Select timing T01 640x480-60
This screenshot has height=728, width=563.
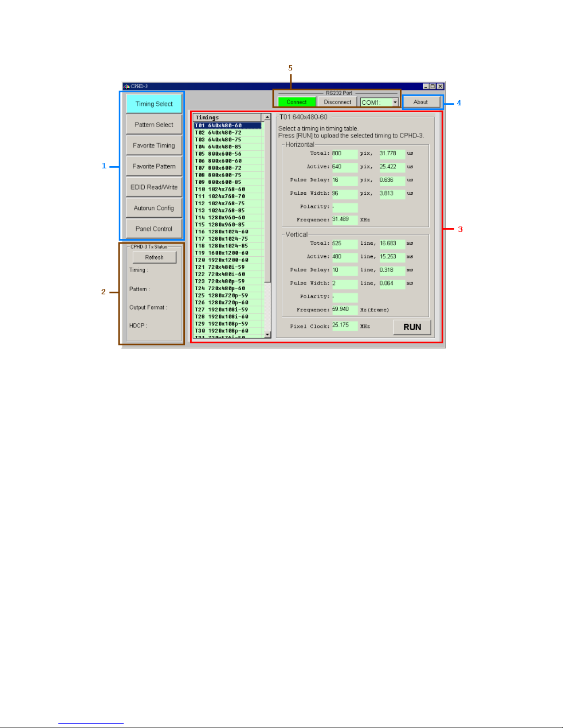(x=228, y=125)
